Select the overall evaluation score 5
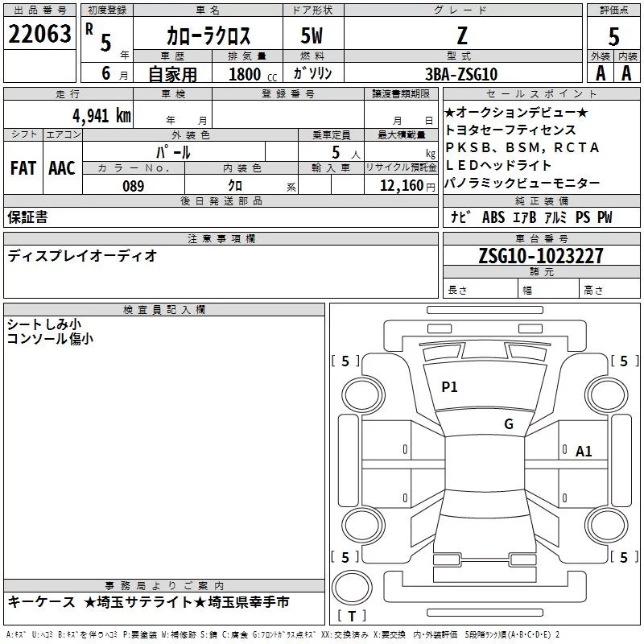644x644 pixels. [613, 36]
